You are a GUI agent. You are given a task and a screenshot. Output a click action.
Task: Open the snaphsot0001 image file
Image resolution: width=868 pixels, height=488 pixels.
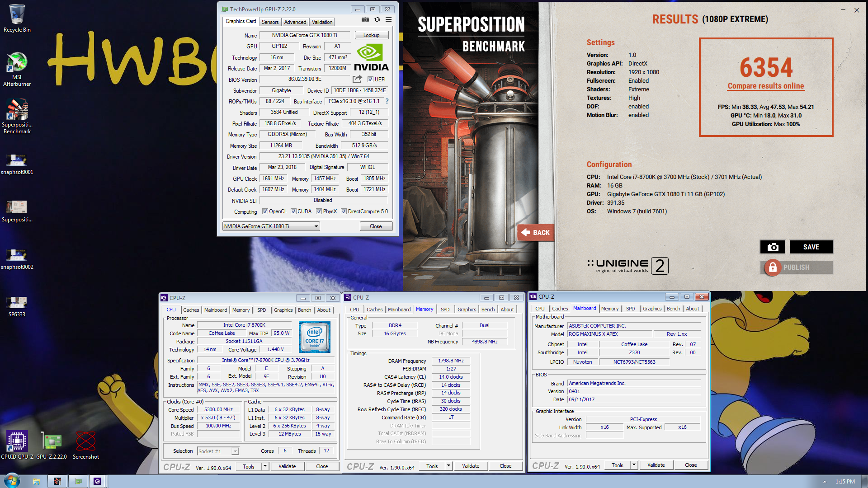pos(17,164)
